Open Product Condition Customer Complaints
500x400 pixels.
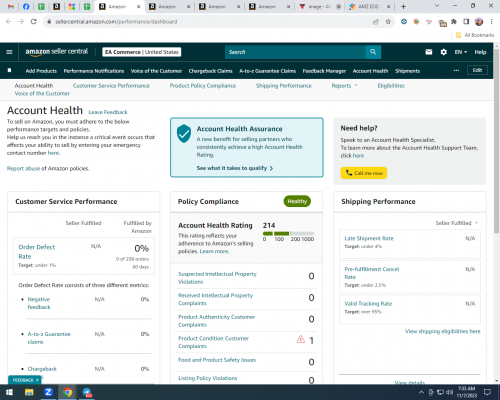click(x=213, y=342)
